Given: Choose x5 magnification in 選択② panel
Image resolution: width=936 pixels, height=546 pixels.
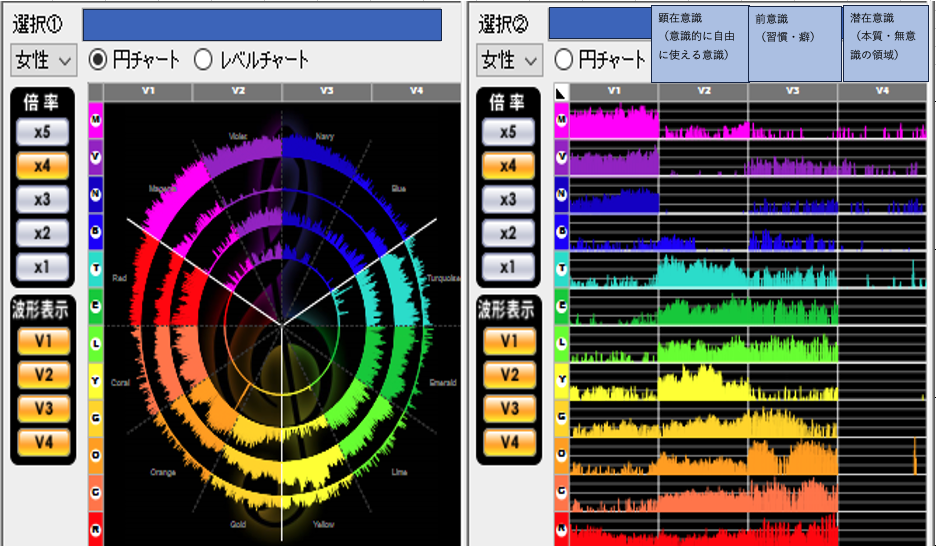Looking at the screenshot, I should pyautogui.click(x=508, y=132).
